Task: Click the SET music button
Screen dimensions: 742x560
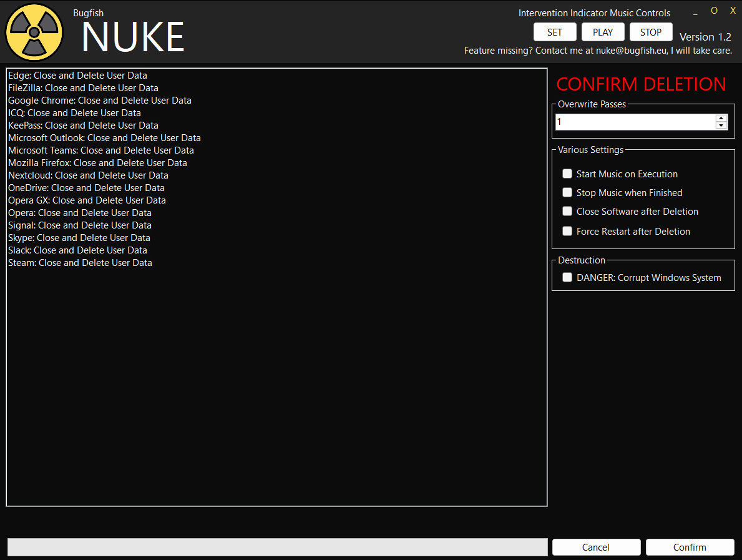Action: 555,32
